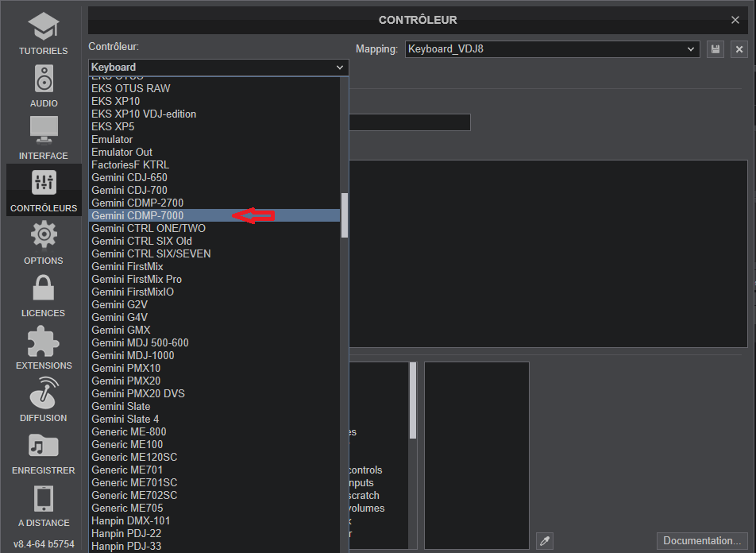The image size is (756, 553).
Task: Select EKS XP10 controller
Action: [x=214, y=102]
